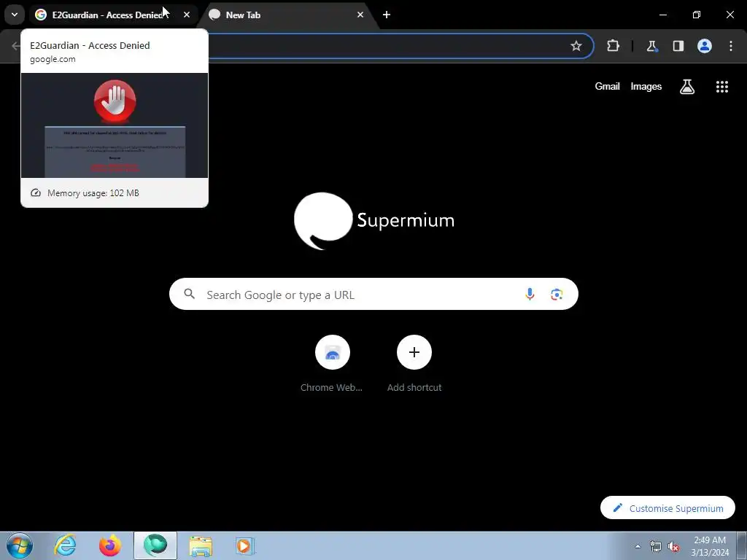
Task: Launch Internet Explorer from taskbar
Action: click(x=65, y=545)
